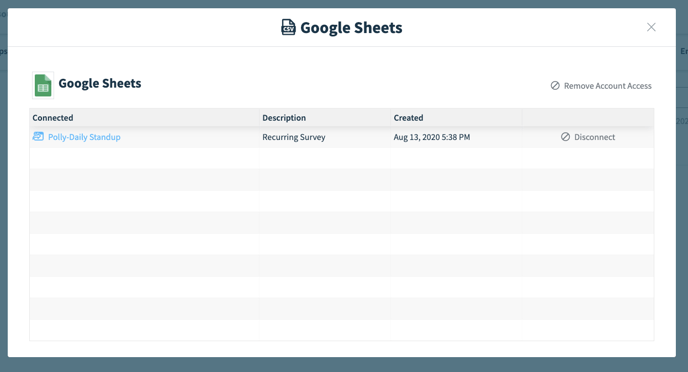The image size is (688, 372).
Task: Click the Disconnect prohibition icon
Action: [x=566, y=137]
